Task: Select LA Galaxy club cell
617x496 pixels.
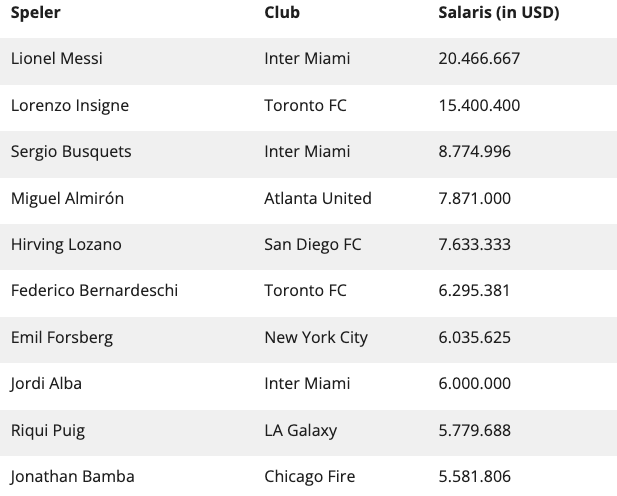Action: (x=301, y=431)
